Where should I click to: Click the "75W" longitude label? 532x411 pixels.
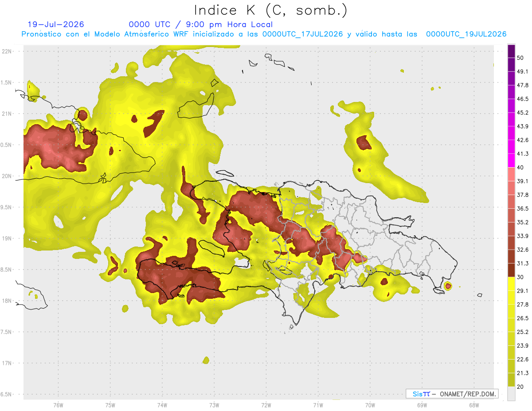[x=110, y=405]
